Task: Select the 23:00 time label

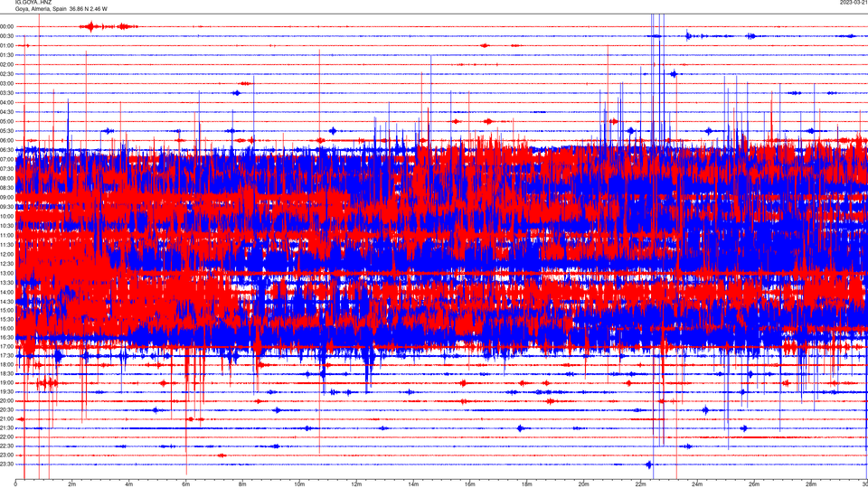Action: tap(7, 455)
